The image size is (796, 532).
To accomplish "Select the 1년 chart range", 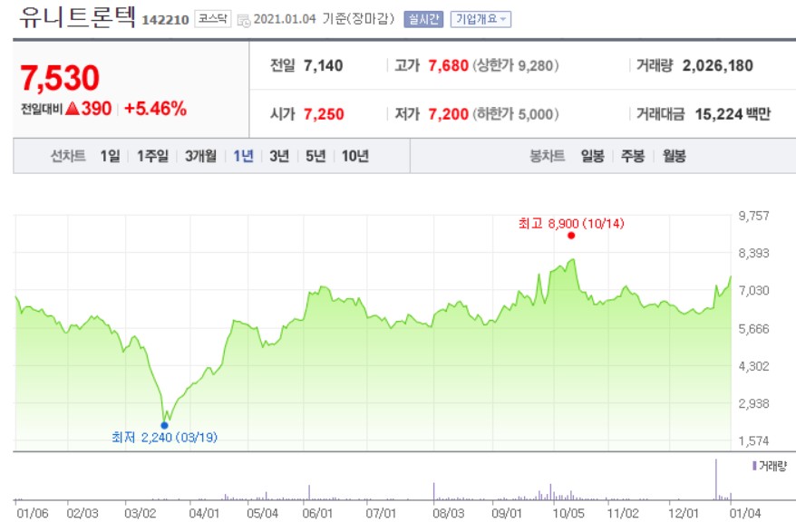I will pyautogui.click(x=243, y=156).
